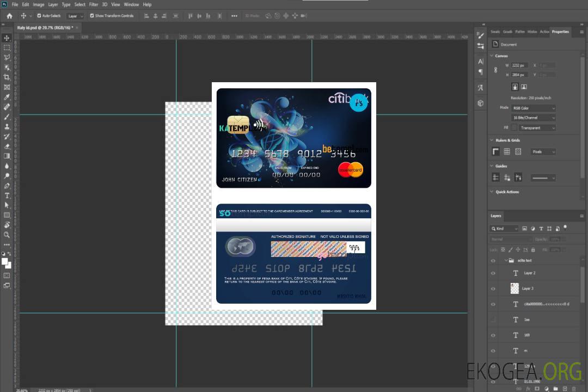Select the Layer 3 thumbnail
Image resolution: width=588 pixels, height=392 pixels.
click(514, 289)
